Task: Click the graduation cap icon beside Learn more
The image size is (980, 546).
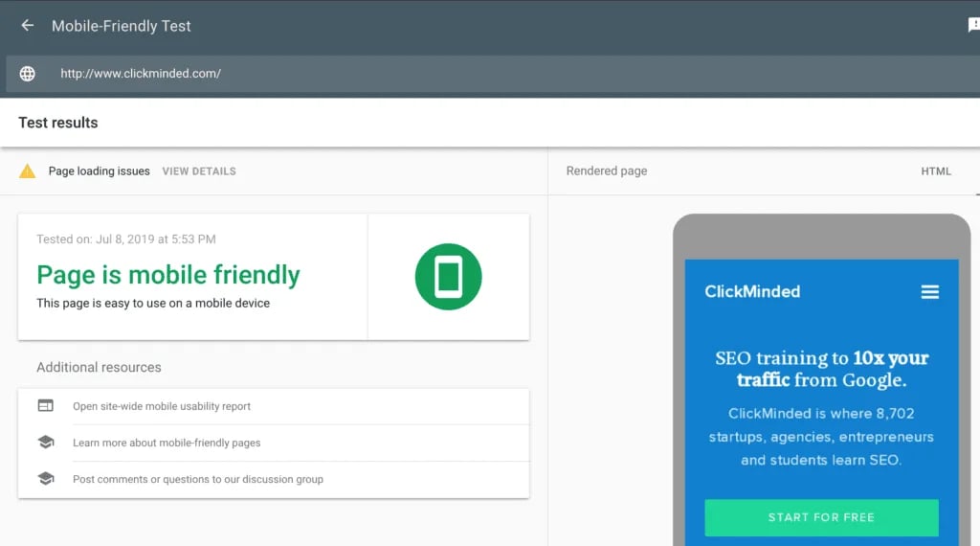Action: pyautogui.click(x=46, y=443)
